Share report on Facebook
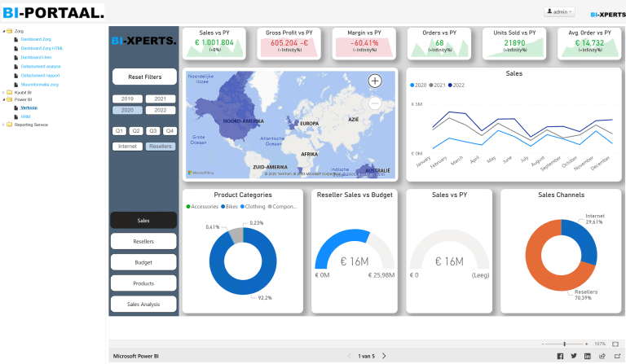This screenshot has height=364, width=626. (560, 356)
